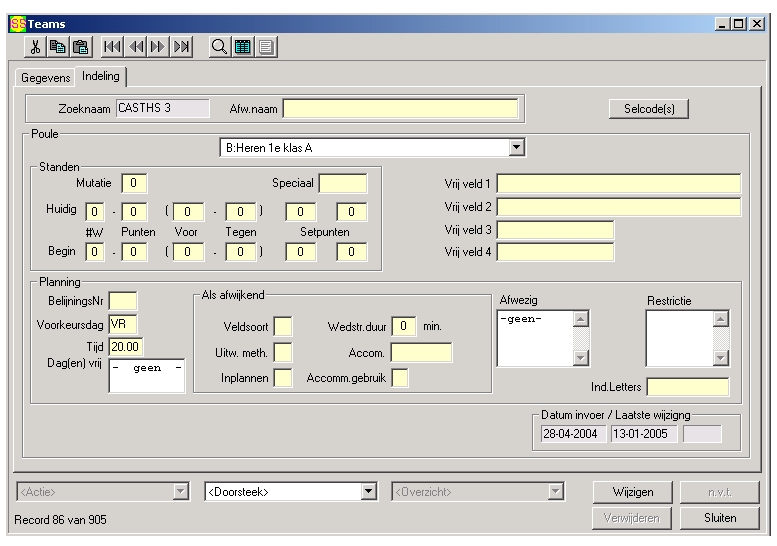Image resolution: width=777 pixels, height=546 pixels.
Task: Click the Paste clipboard icon
Action: point(80,46)
